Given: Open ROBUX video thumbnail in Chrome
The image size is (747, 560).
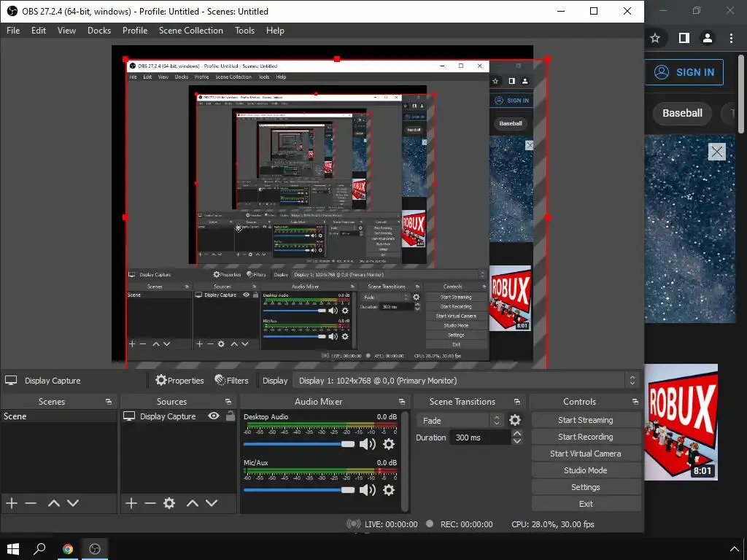Looking at the screenshot, I should tap(681, 422).
